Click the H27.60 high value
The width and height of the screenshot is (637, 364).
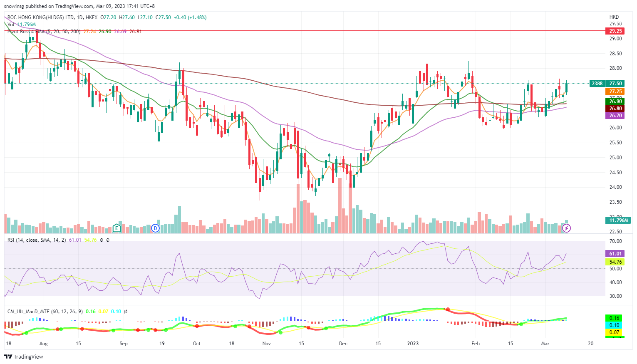tap(127, 17)
